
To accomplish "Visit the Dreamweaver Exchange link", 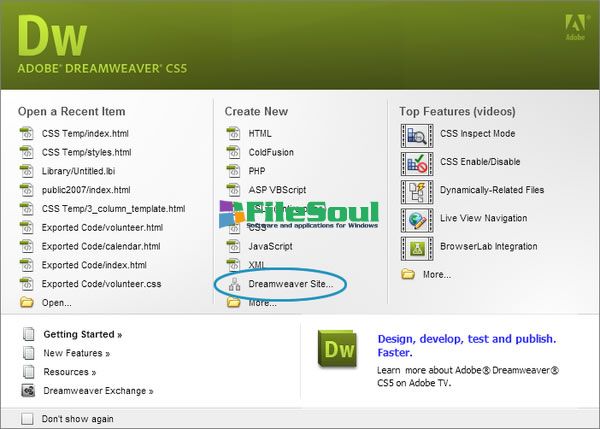I will click(x=97, y=391).
